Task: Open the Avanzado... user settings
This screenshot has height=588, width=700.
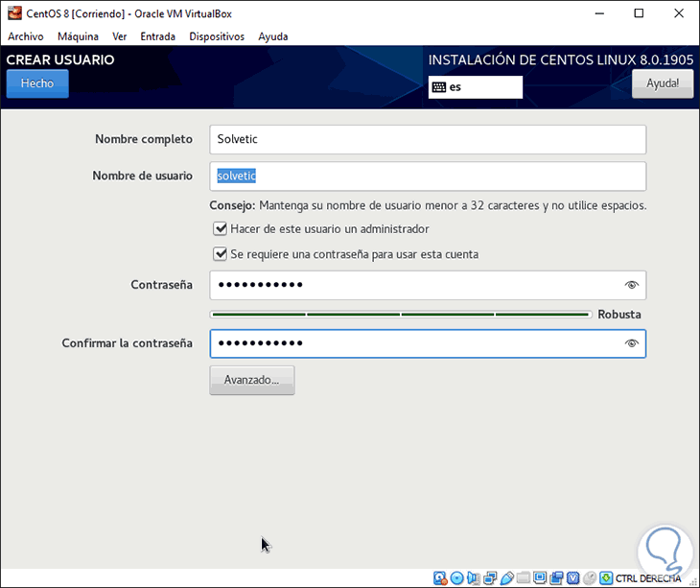Action: coord(252,380)
